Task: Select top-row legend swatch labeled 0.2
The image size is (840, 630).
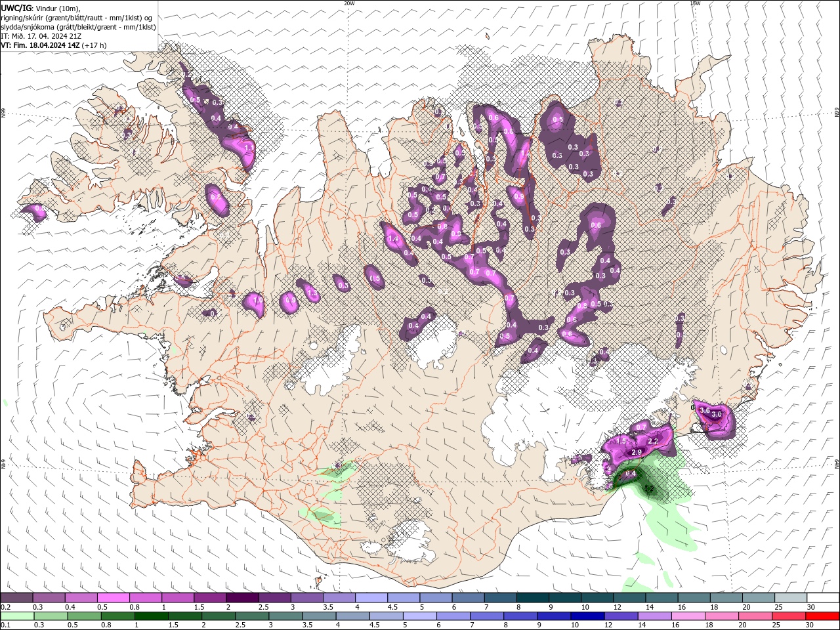Action: pyautogui.click(x=16, y=598)
